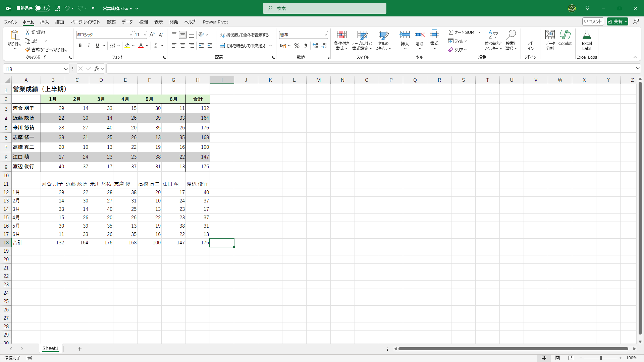This screenshot has height=362, width=644.
Task: Click the merge and center cells icon
Action: [x=222, y=46]
